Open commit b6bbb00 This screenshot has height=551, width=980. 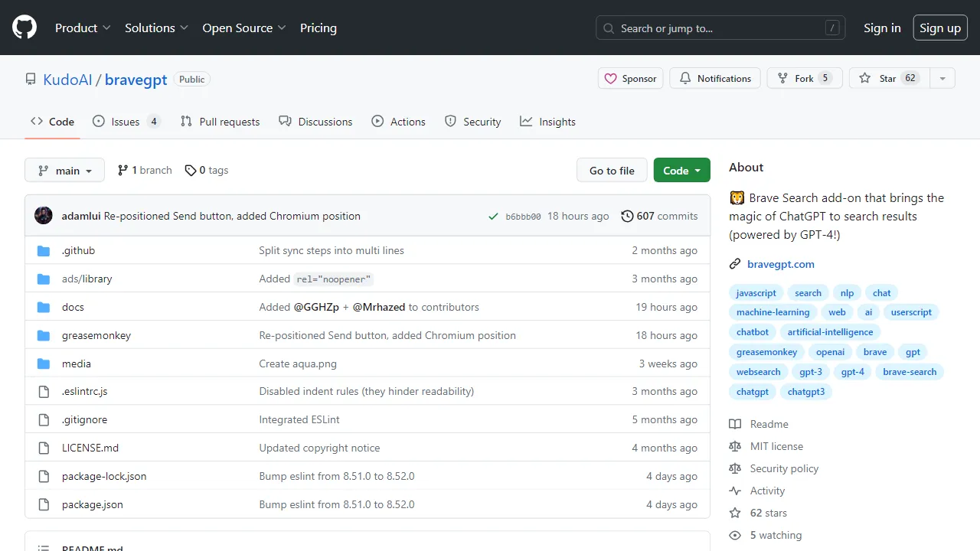point(523,217)
